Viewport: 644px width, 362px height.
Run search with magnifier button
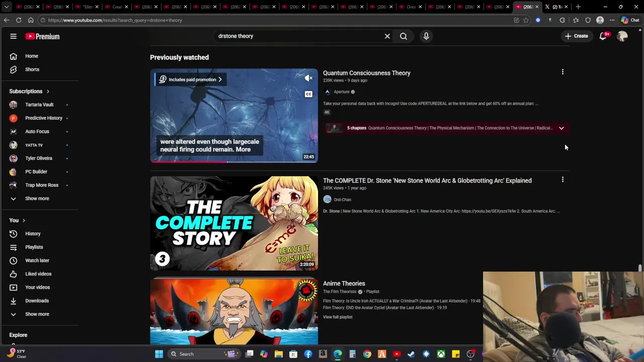point(404,36)
